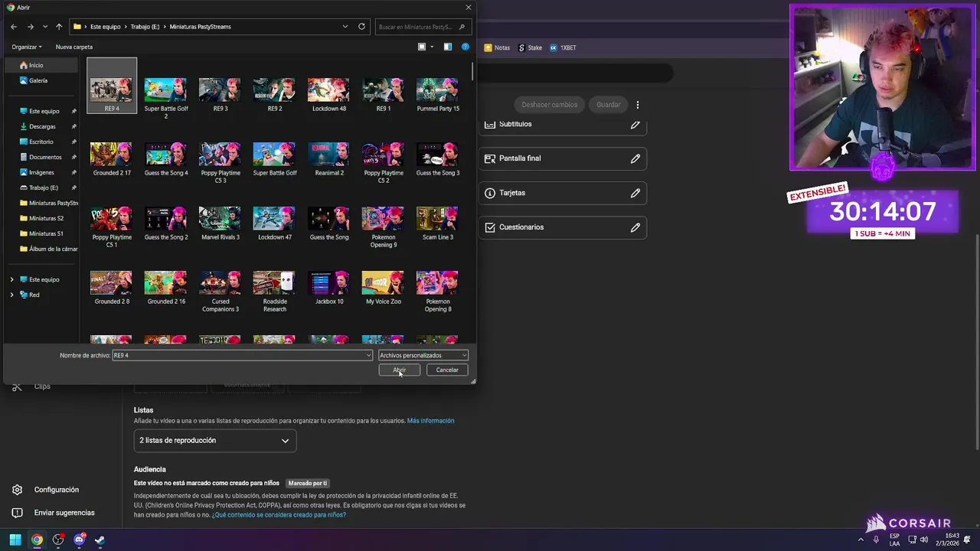Show hidden tray icons
The height and width of the screenshot is (551, 980).
pos(861,540)
